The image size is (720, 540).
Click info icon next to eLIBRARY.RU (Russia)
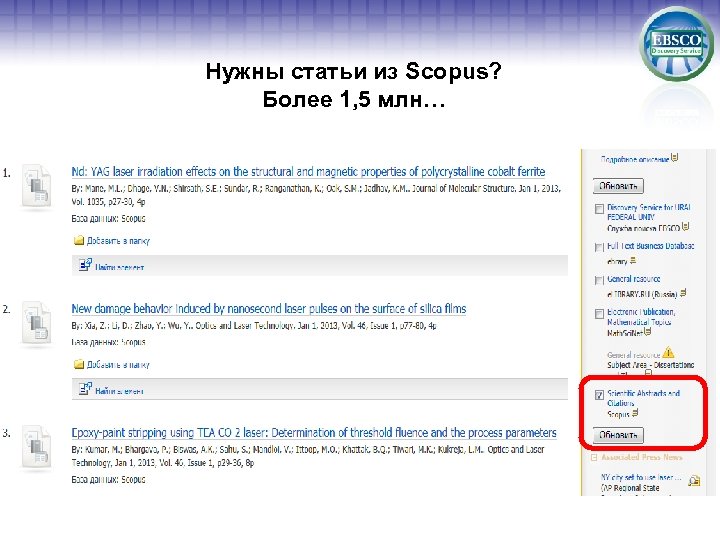tap(683, 292)
